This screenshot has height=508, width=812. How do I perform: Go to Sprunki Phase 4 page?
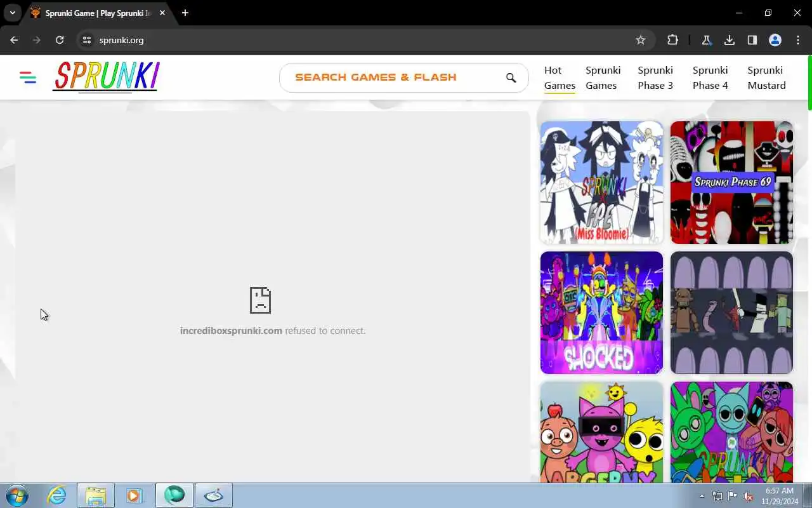tap(710, 77)
